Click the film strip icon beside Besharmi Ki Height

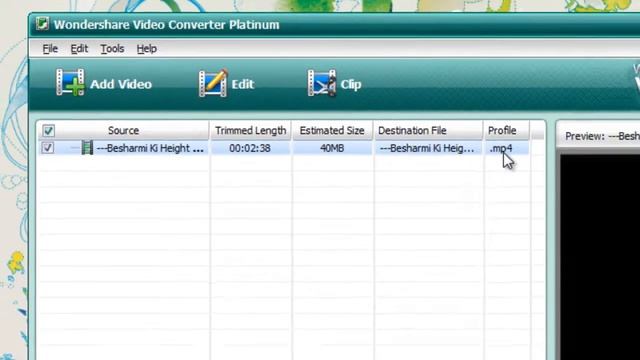point(87,148)
